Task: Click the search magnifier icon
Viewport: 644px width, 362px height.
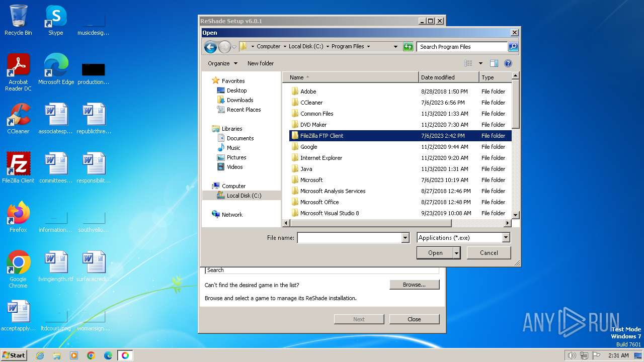Action: pos(513,47)
